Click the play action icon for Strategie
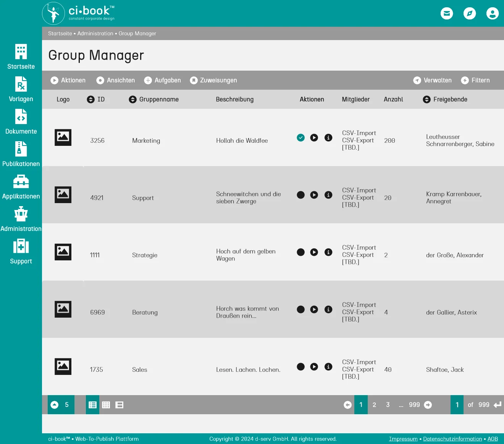This screenshot has height=444, width=504. tap(314, 252)
